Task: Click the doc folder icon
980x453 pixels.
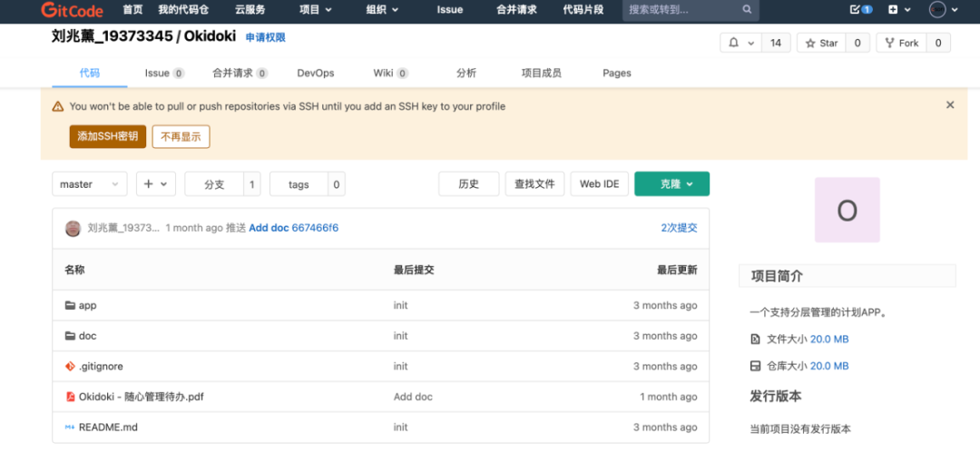Action: click(x=70, y=336)
